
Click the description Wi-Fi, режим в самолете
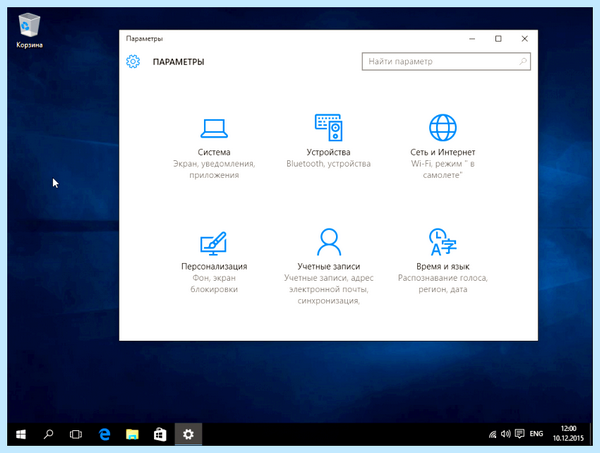pos(443,169)
